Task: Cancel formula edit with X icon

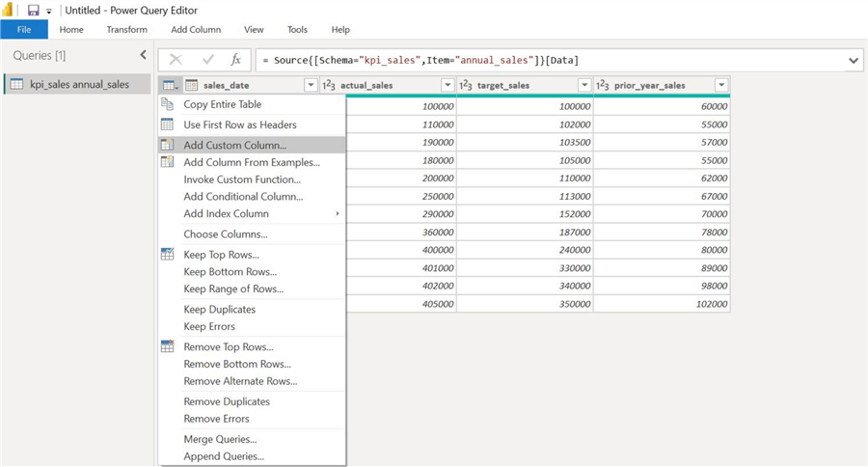Action: point(176,60)
